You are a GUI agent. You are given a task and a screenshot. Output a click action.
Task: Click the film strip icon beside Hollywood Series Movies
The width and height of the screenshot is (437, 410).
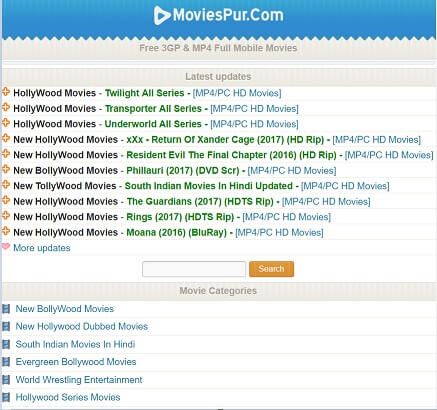pyautogui.click(x=6, y=397)
